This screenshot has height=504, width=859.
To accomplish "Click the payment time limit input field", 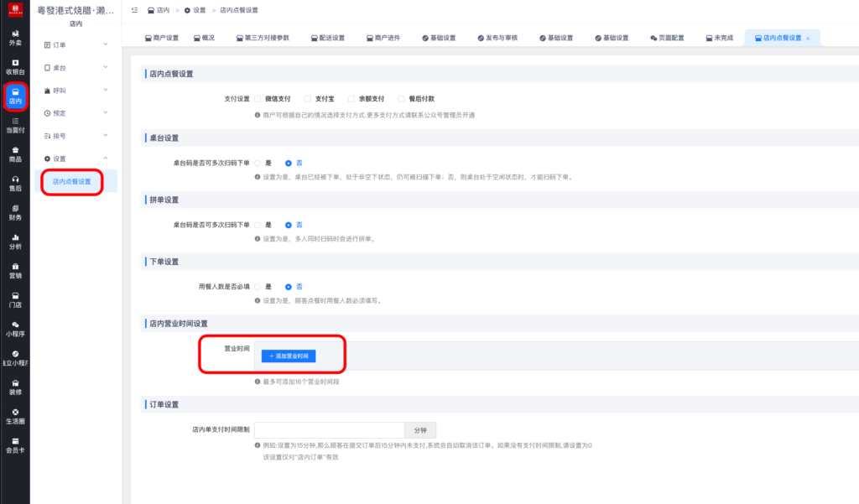I will 330,429.
